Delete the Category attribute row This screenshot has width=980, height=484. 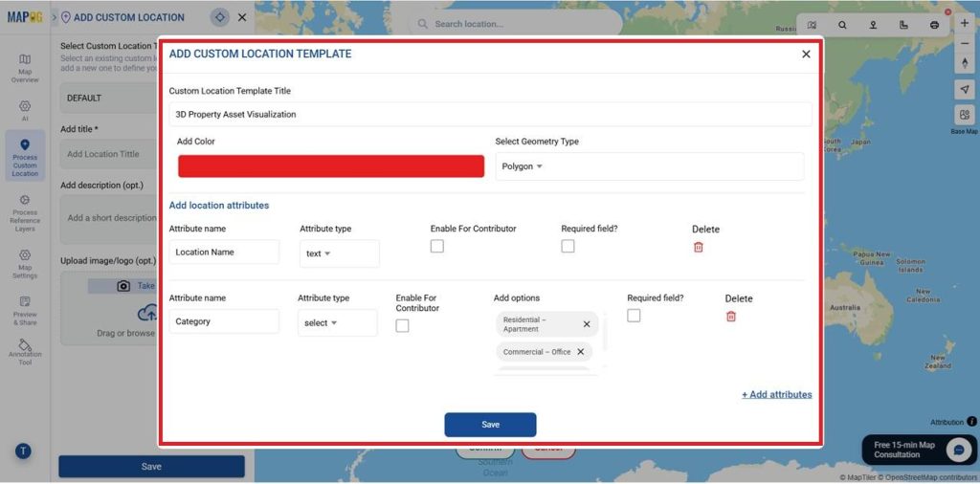(x=731, y=317)
